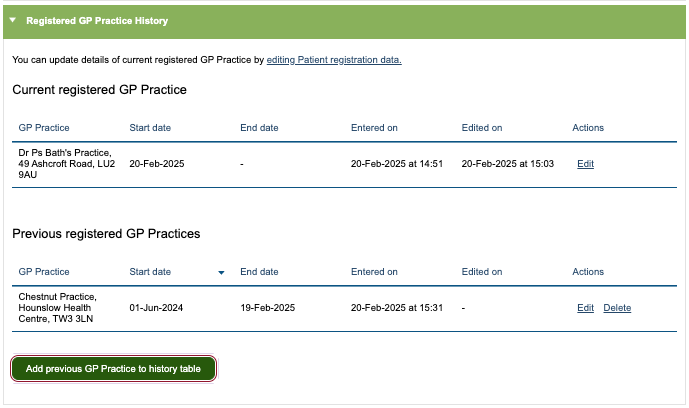Select the Chestnut Practice, Hounslow Health Centre cell
This screenshot has height=408, width=689.
60,308
